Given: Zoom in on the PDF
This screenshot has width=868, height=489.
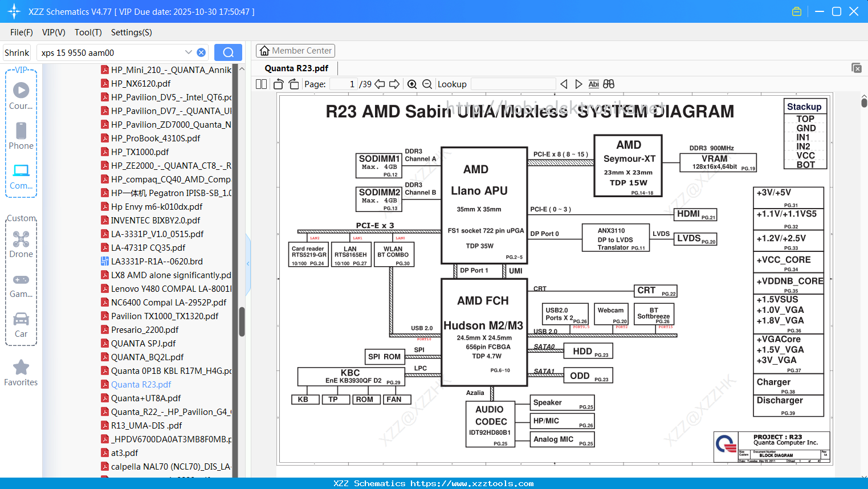Looking at the screenshot, I should tap(412, 84).
